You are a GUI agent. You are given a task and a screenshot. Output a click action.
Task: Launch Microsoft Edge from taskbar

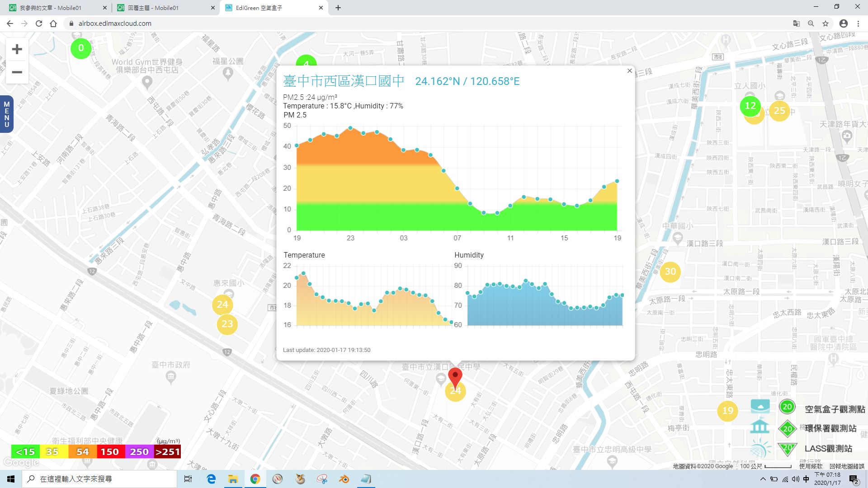(x=211, y=479)
